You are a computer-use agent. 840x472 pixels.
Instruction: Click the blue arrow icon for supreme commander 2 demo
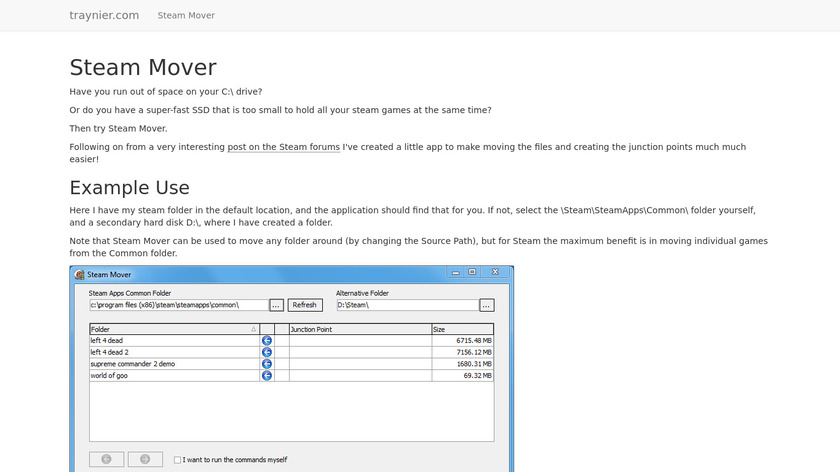[x=267, y=364]
